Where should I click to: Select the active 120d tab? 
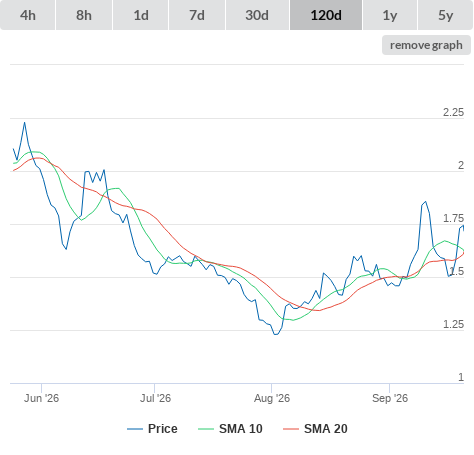[x=326, y=15]
